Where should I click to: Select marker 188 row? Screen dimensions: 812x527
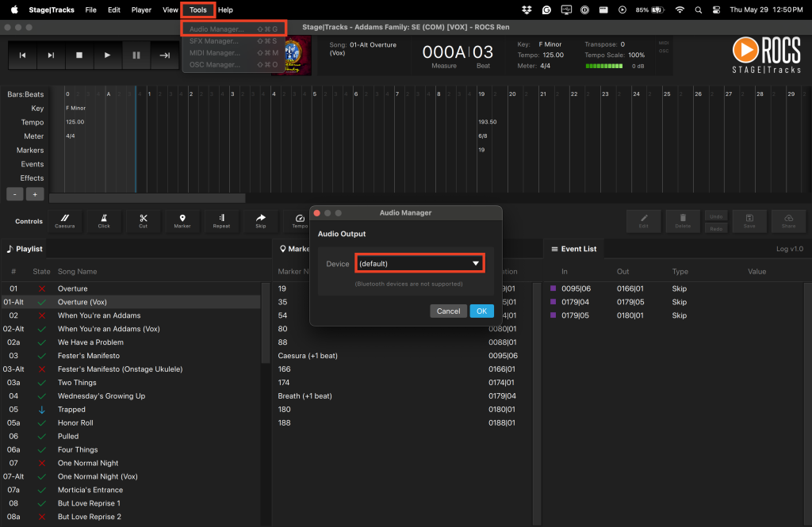tap(402, 423)
